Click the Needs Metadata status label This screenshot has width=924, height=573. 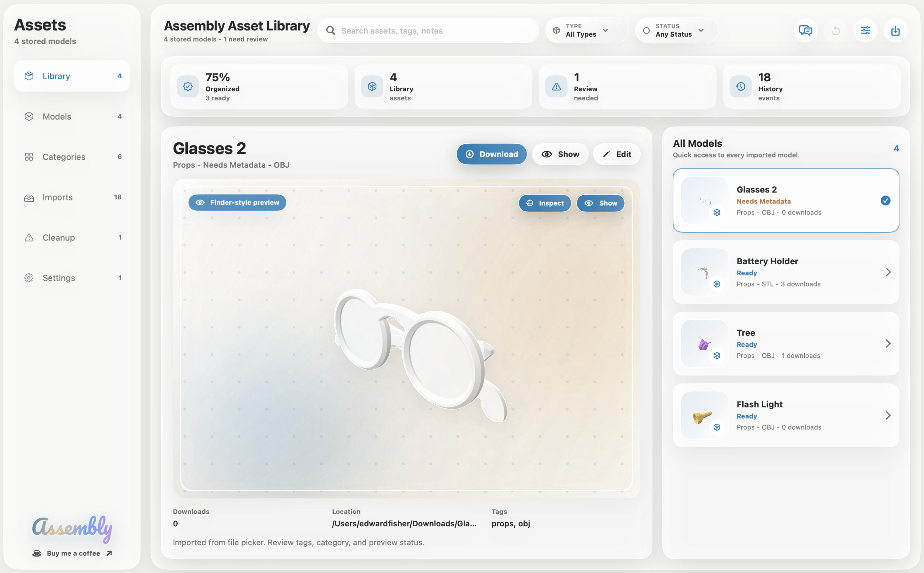(763, 201)
